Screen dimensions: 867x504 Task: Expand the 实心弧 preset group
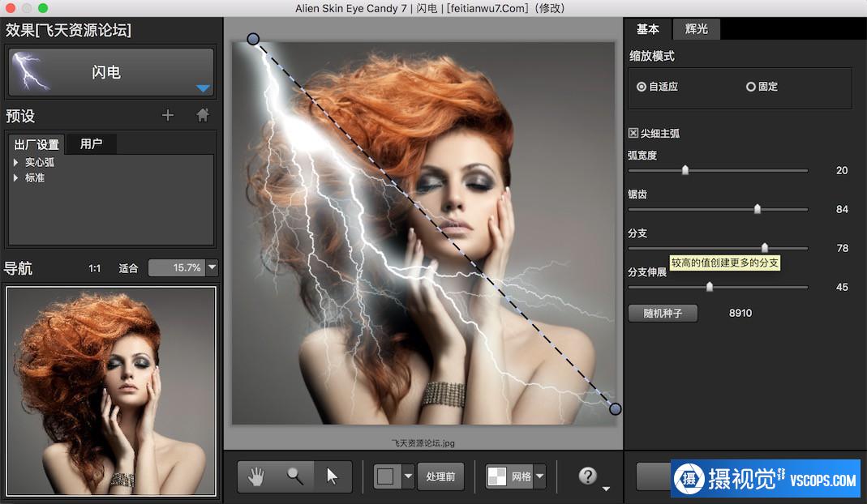point(15,163)
